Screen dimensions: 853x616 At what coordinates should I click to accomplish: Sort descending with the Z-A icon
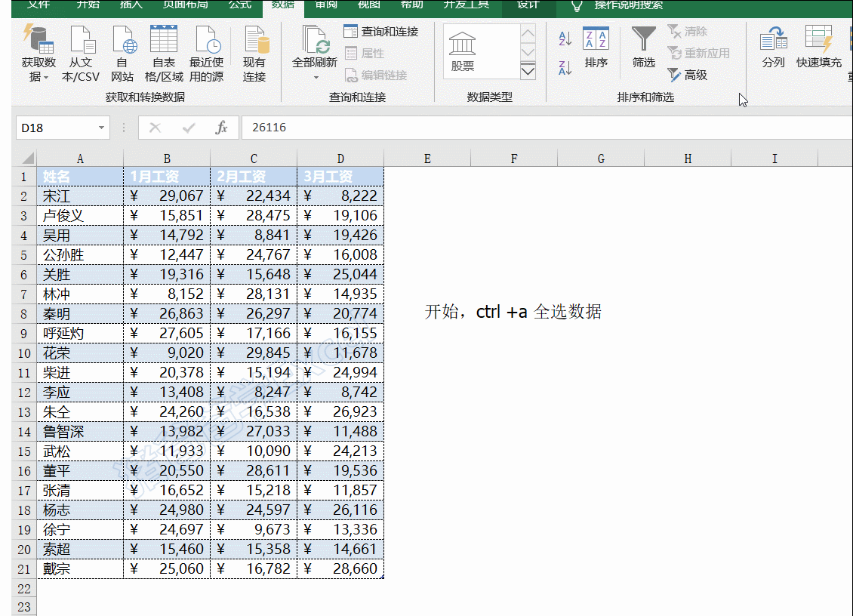pos(565,68)
